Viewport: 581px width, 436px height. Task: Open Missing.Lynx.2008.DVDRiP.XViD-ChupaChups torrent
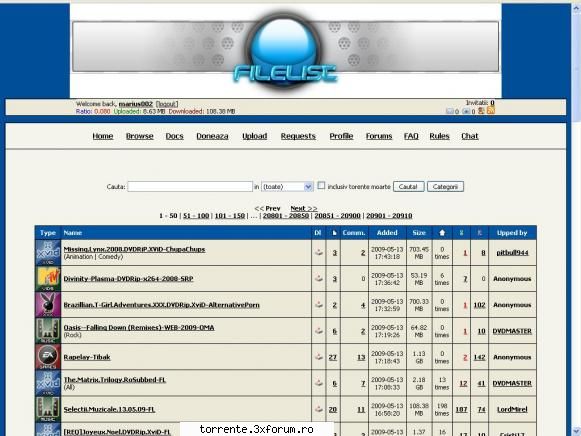[x=134, y=249]
